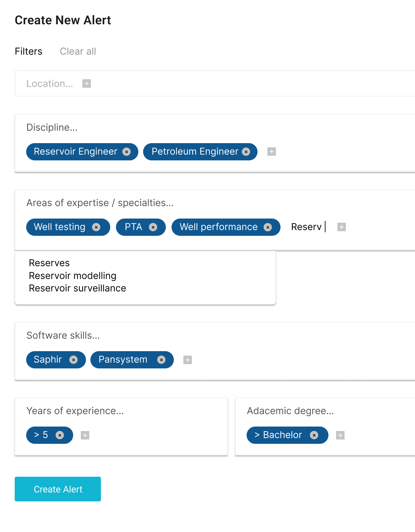This screenshot has height=532, width=415.
Task: Pick Reservoir surveillance from suggestions
Action: point(77,288)
